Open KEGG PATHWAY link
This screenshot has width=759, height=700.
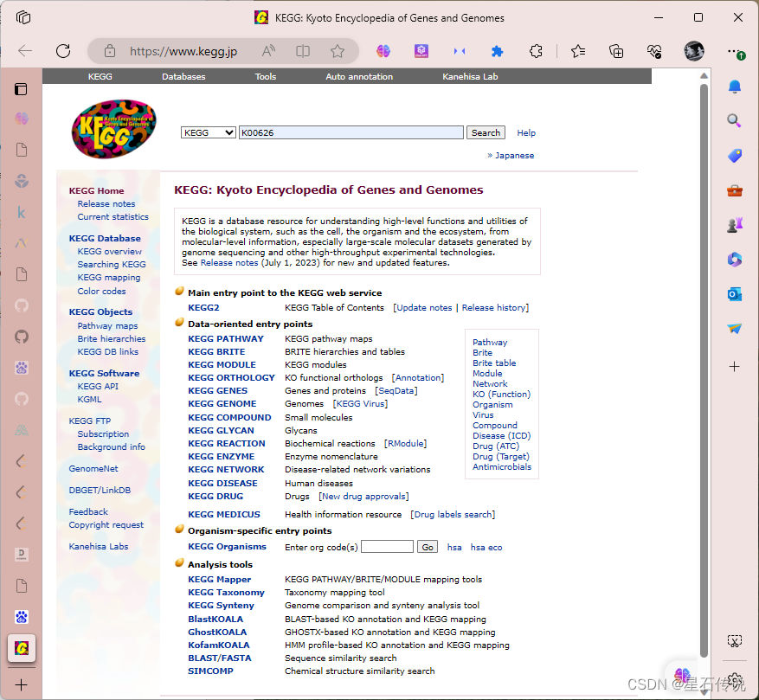pos(226,339)
